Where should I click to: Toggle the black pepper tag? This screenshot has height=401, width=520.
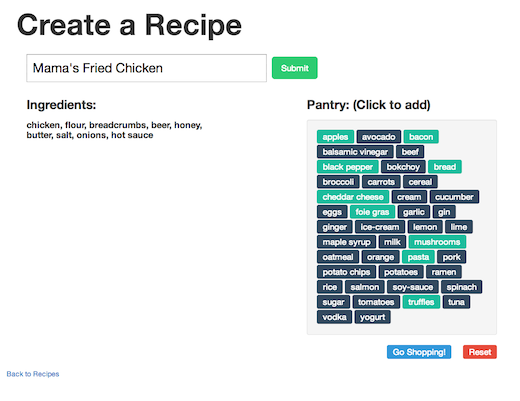pyautogui.click(x=347, y=167)
